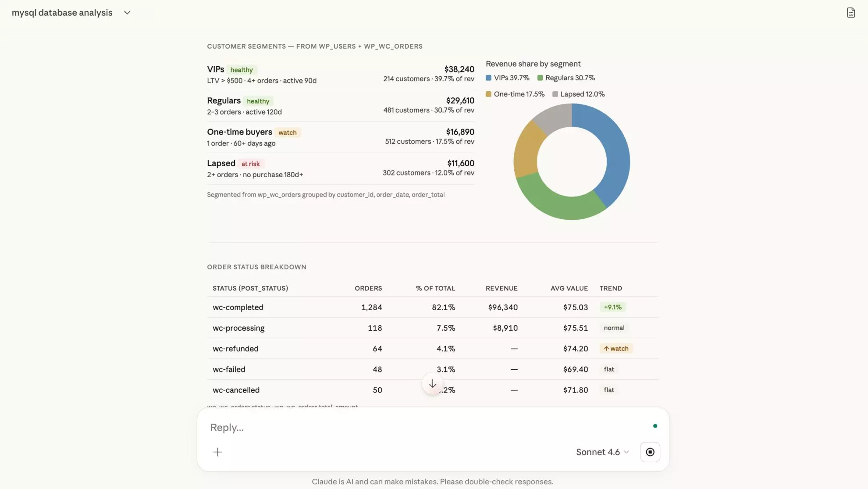Click the flat trend badge for wc-cancelled
Image resolution: width=868 pixels, height=489 pixels.
[x=609, y=390]
